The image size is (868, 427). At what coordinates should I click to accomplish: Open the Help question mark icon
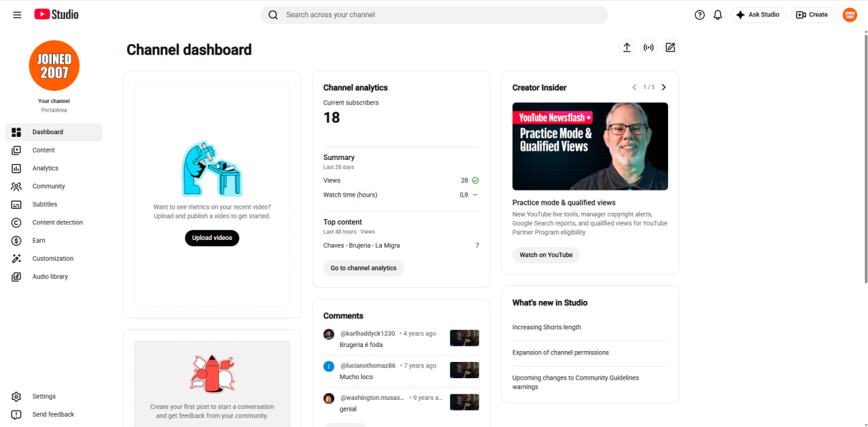pyautogui.click(x=700, y=15)
